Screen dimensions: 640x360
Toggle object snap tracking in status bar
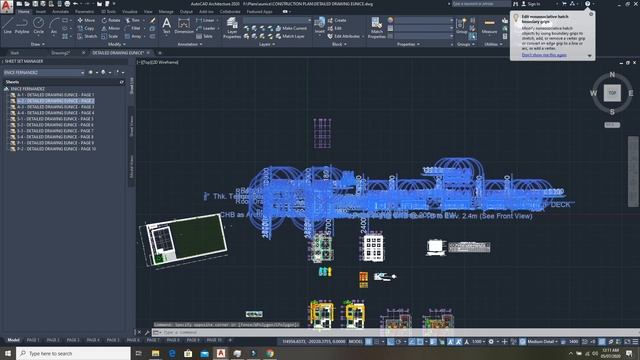tap(412, 342)
